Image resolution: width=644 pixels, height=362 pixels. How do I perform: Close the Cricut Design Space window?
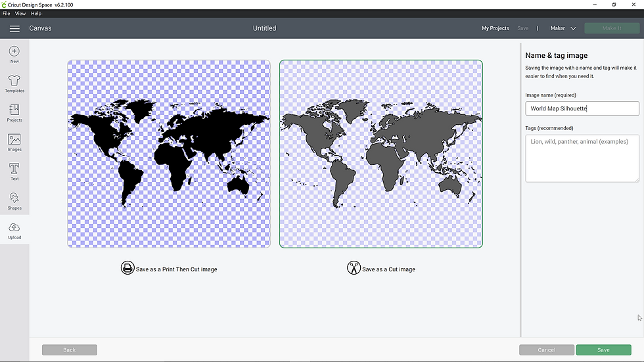coord(633,5)
